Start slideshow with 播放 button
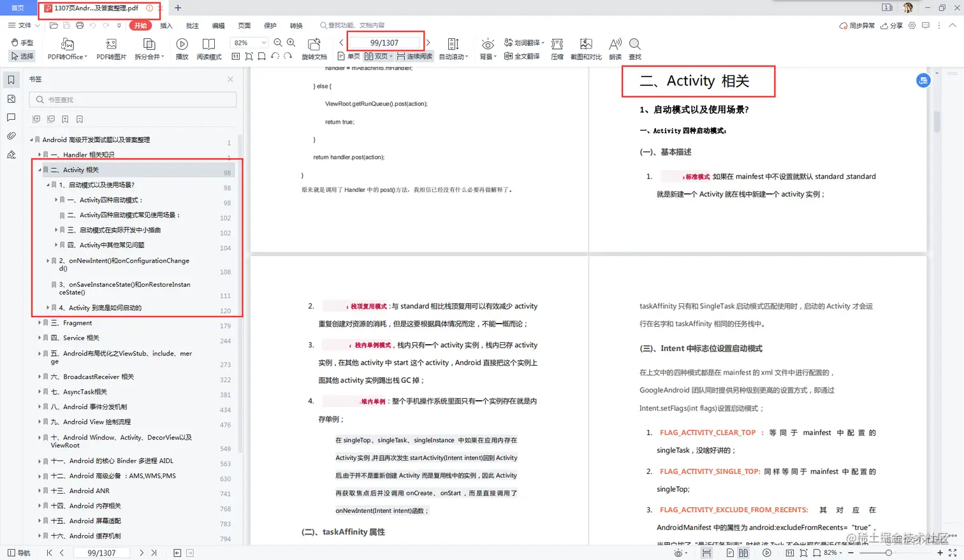 (x=182, y=49)
